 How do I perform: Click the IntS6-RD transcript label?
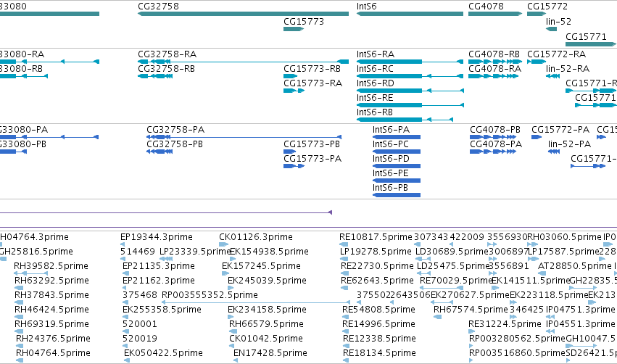(x=376, y=83)
